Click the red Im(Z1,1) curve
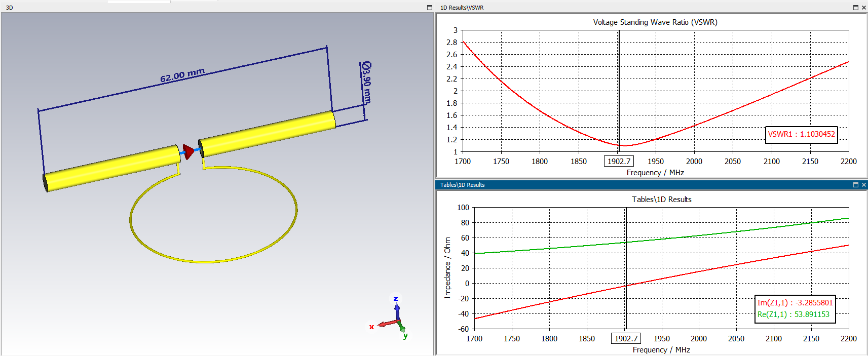Image resolution: width=868 pixels, height=356 pixels. point(699,271)
